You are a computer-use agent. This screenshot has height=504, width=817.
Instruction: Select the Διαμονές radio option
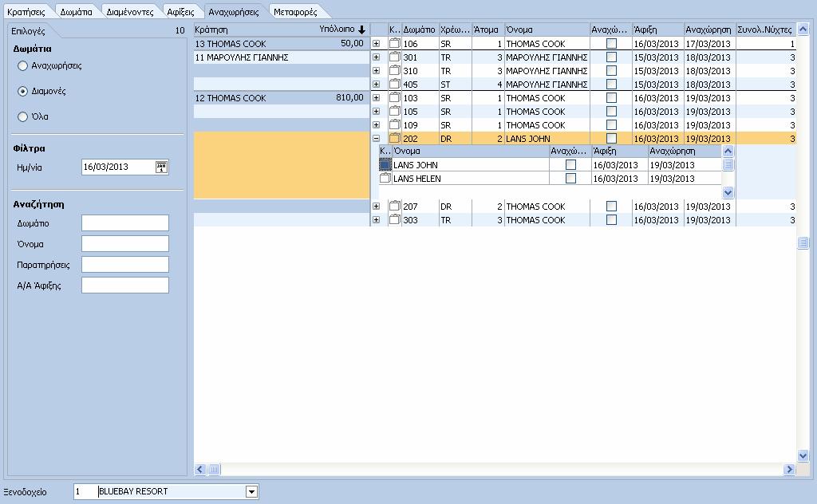[22, 91]
